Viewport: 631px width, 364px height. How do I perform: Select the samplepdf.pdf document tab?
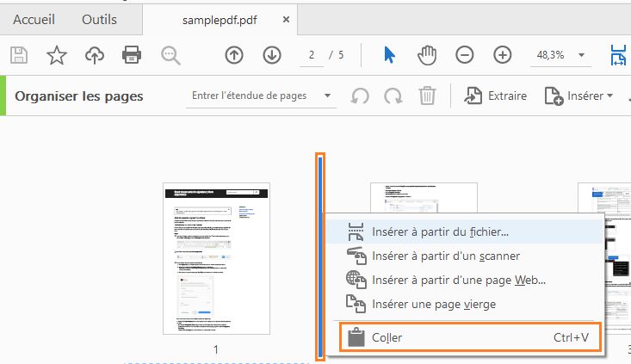pos(220,20)
